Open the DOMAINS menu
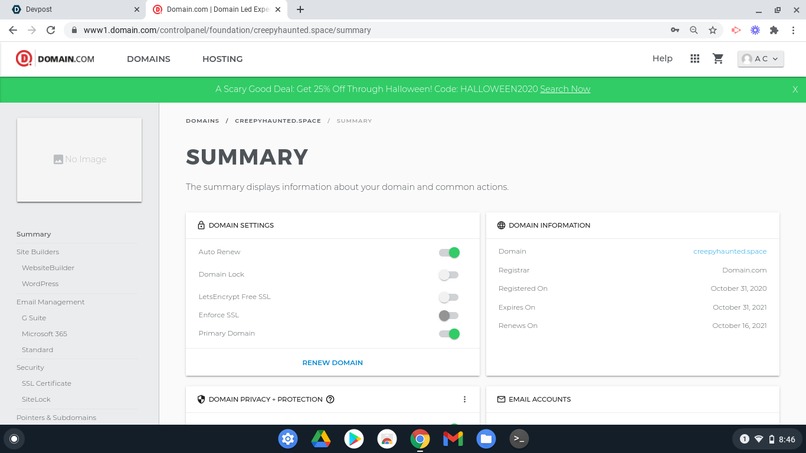This screenshot has height=453, width=806. [x=149, y=59]
